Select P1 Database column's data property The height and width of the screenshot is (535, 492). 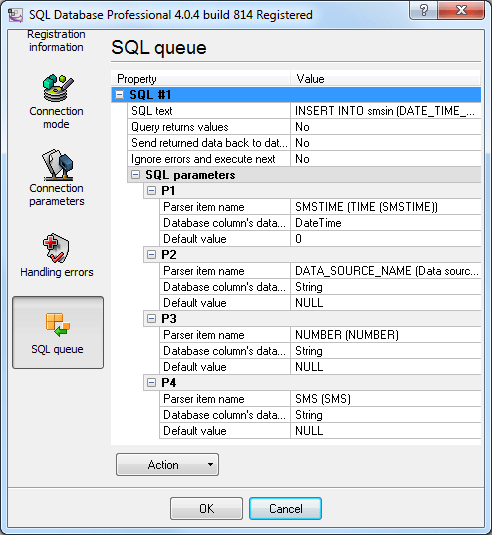pyautogui.click(x=225, y=223)
